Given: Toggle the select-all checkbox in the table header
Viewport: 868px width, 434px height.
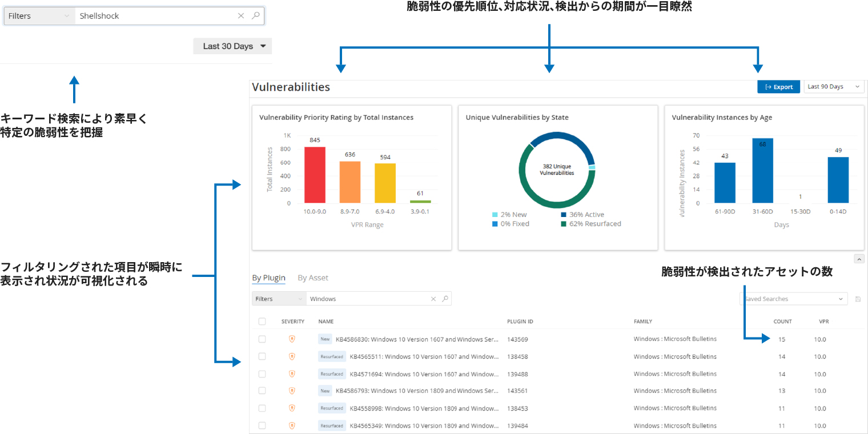Looking at the screenshot, I should pos(262,322).
